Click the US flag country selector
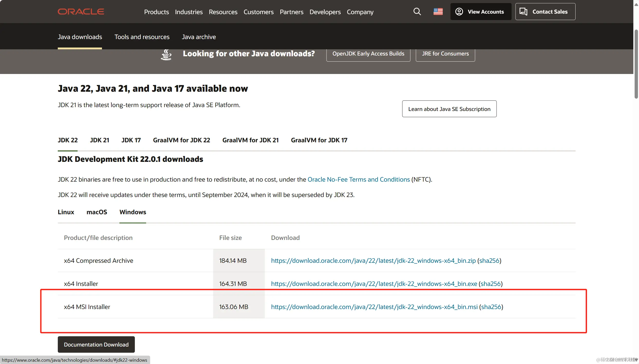Screen dimensions: 639x364 pos(438,12)
